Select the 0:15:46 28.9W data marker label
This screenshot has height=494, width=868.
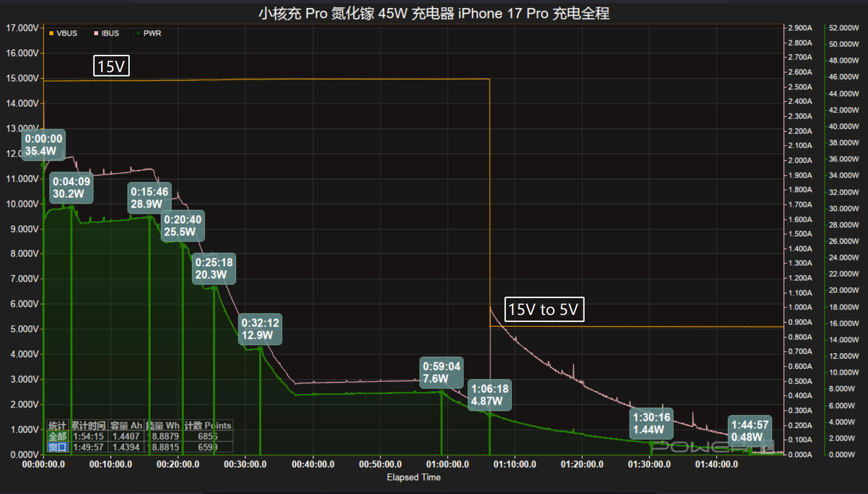coord(149,198)
